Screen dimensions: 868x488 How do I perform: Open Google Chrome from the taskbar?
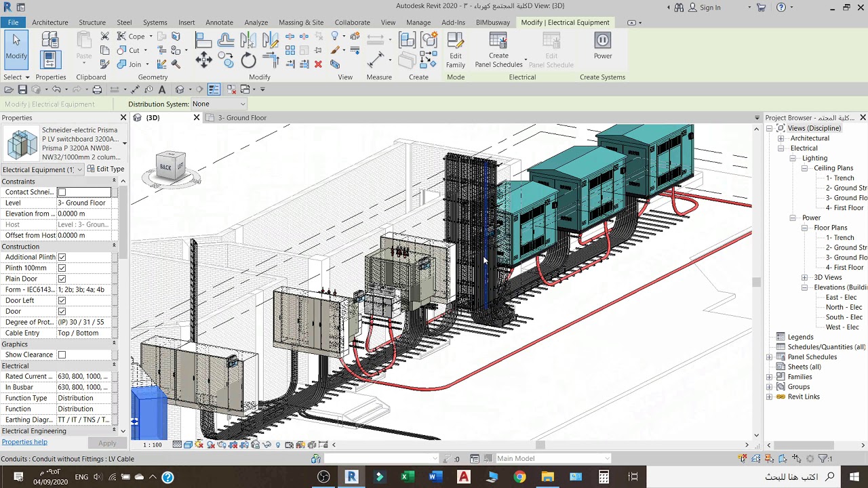coord(519,477)
